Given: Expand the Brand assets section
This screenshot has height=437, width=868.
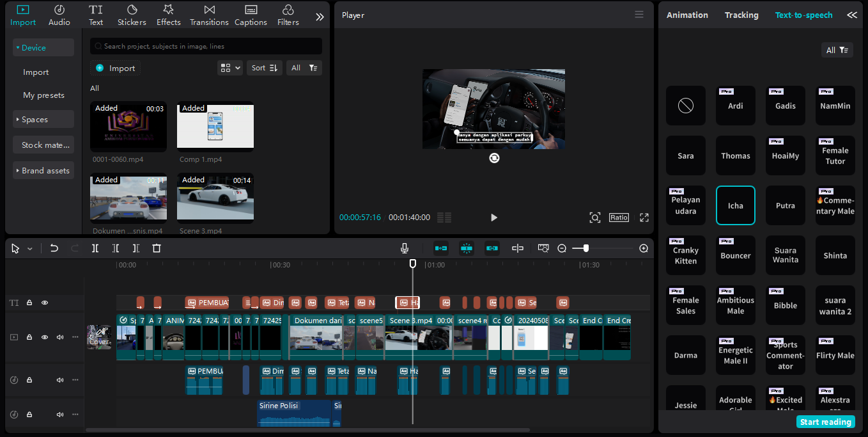Looking at the screenshot, I should [43, 171].
